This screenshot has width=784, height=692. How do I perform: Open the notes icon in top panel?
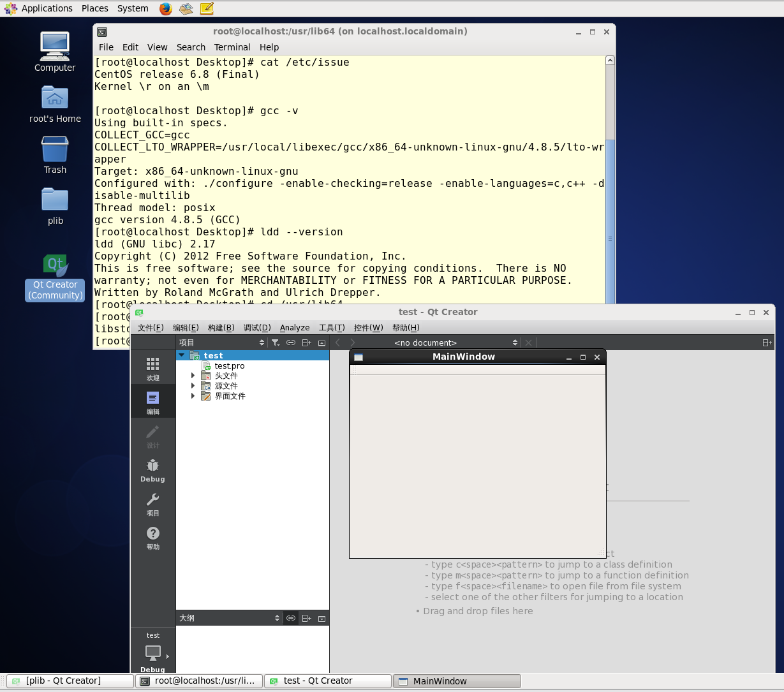207,8
